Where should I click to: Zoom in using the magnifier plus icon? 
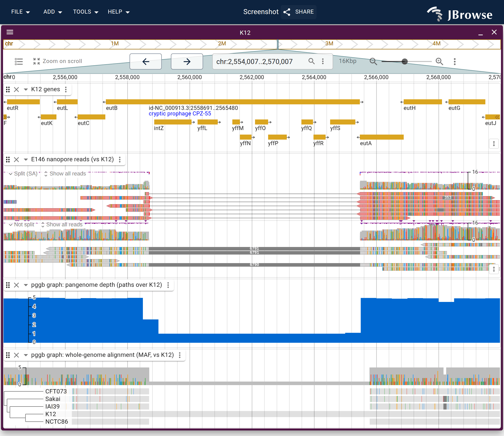pyautogui.click(x=439, y=61)
